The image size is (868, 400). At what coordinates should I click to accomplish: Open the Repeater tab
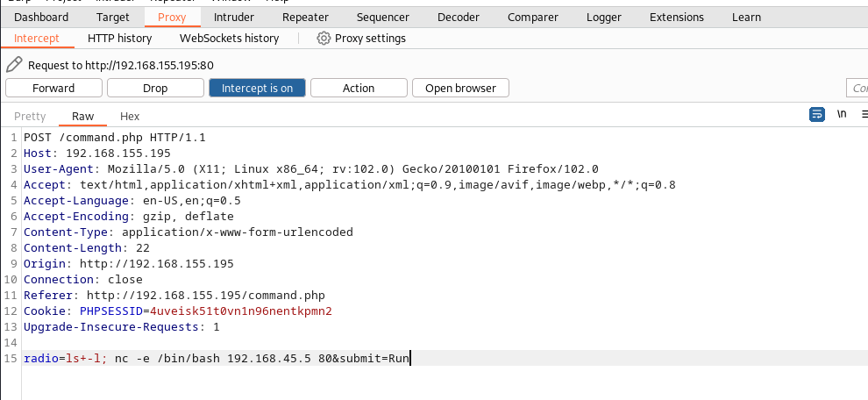(306, 18)
